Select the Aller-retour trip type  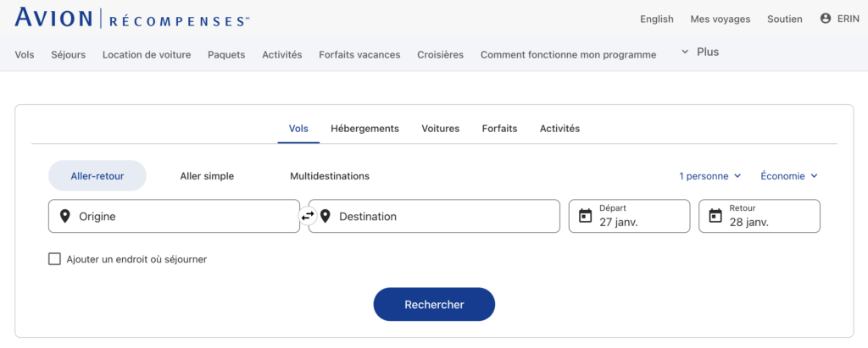click(97, 176)
